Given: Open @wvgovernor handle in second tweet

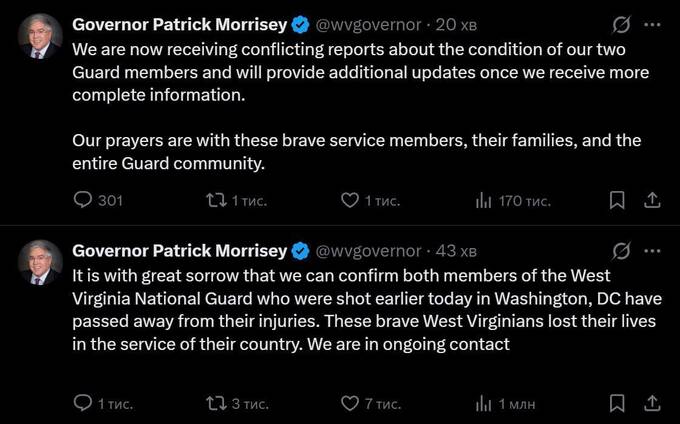Looking at the screenshot, I should click(368, 250).
